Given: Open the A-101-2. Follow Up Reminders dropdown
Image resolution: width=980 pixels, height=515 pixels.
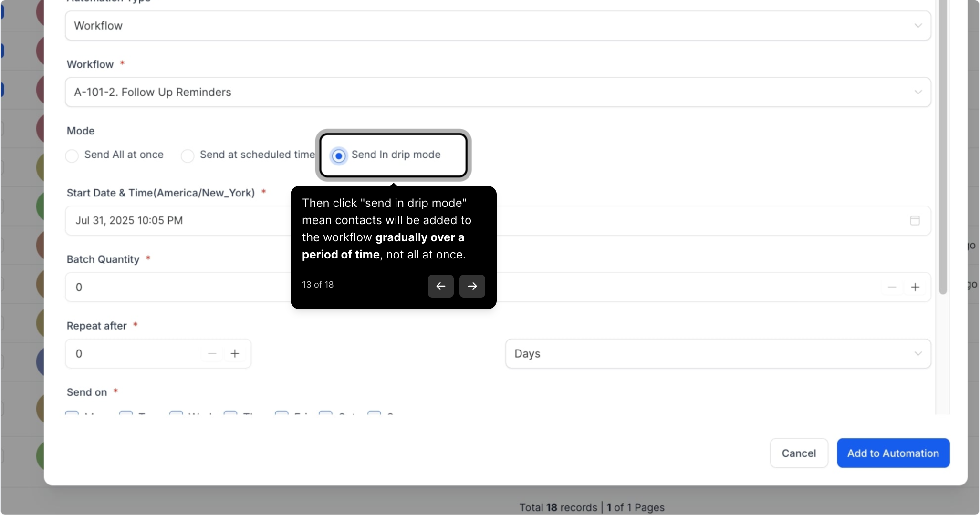Looking at the screenshot, I should coord(497,92).
